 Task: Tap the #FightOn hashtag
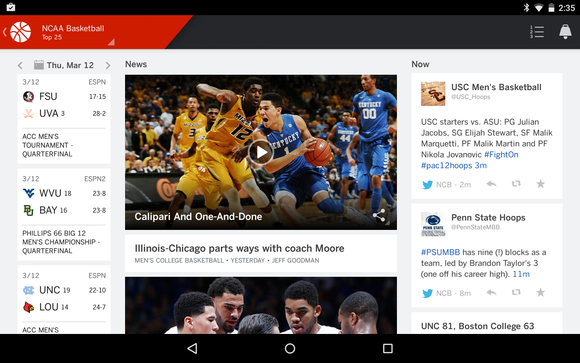coord(501,155)
